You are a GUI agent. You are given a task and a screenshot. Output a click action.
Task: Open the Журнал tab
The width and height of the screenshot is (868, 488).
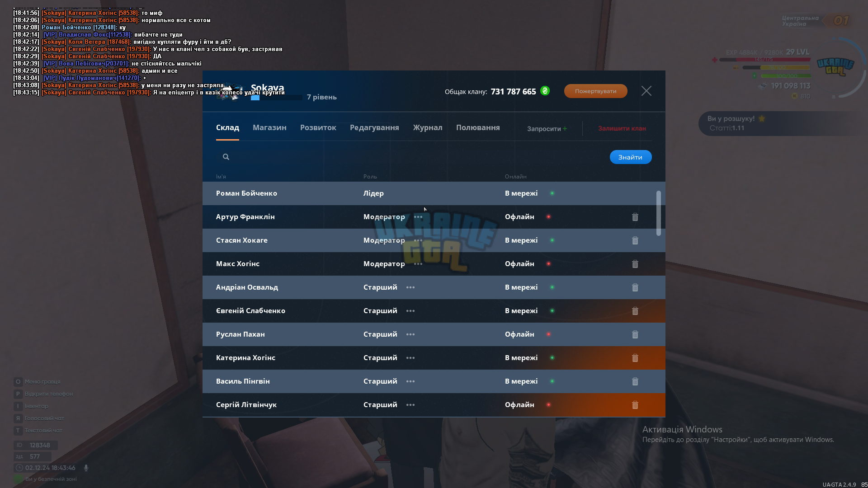click(428, 127)
